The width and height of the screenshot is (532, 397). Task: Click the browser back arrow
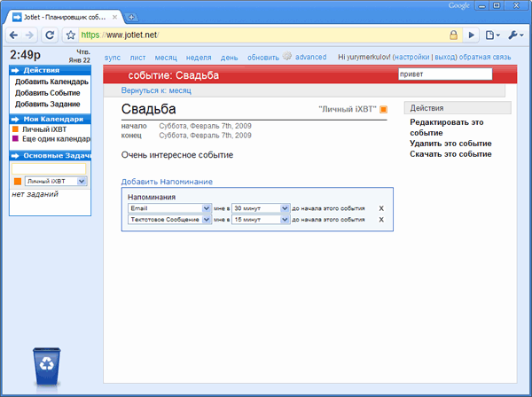[x=13, y=35]
